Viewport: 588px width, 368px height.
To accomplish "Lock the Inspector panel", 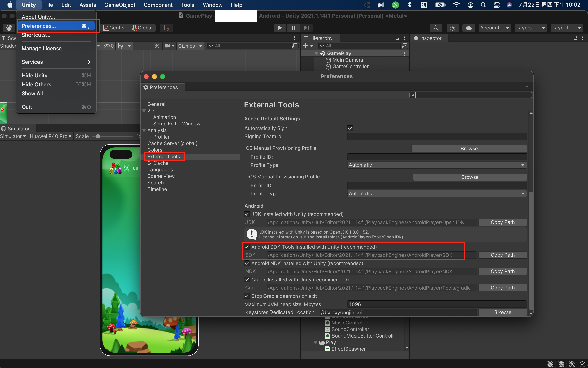I will tap(575, 38).
